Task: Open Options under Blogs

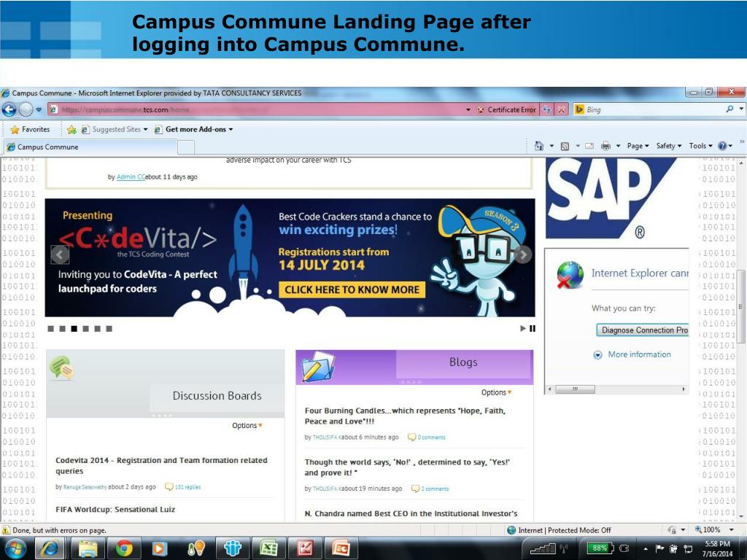Action: pyautogui.click(x=496, y=392)
